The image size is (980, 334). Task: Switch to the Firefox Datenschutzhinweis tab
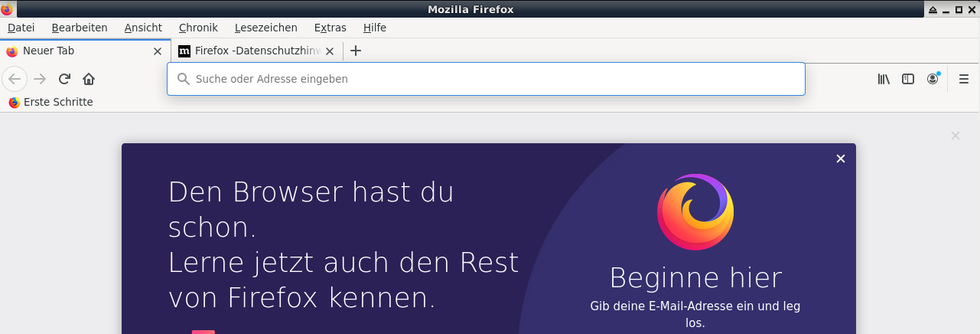[x=256, y=51]
